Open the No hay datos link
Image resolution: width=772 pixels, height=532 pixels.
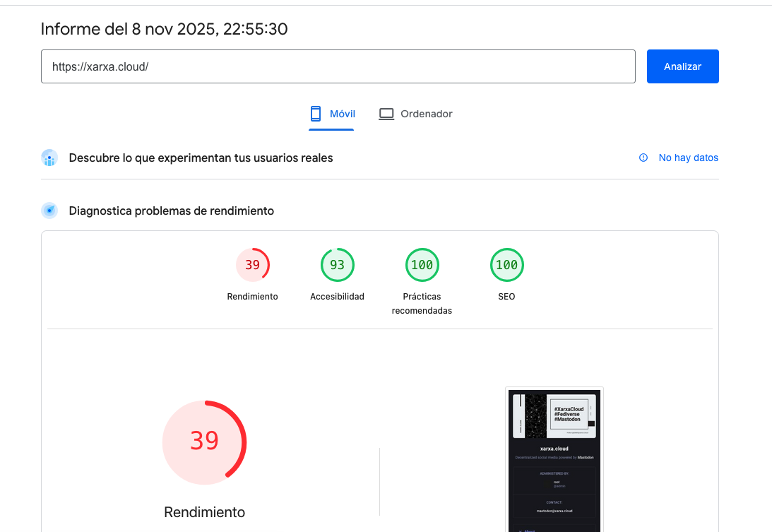tap(688, 158)
